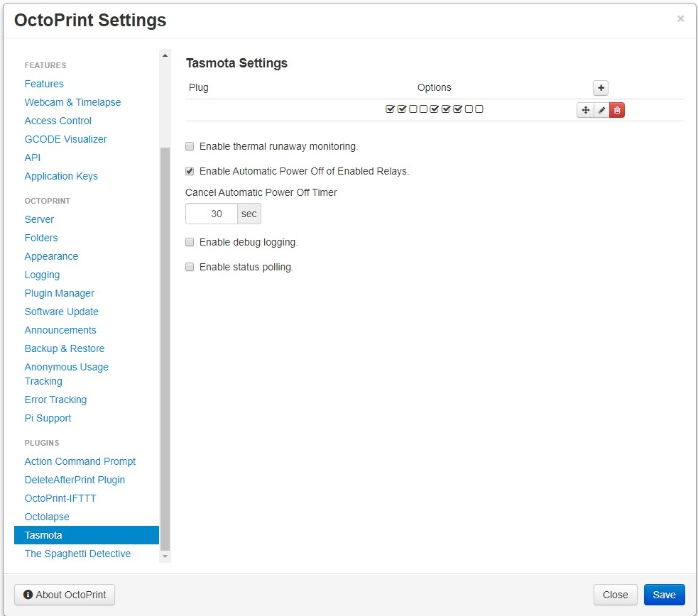Click the 'sec' unit label
This screenshot has width=698, height=616.
[x=249, y=214]
